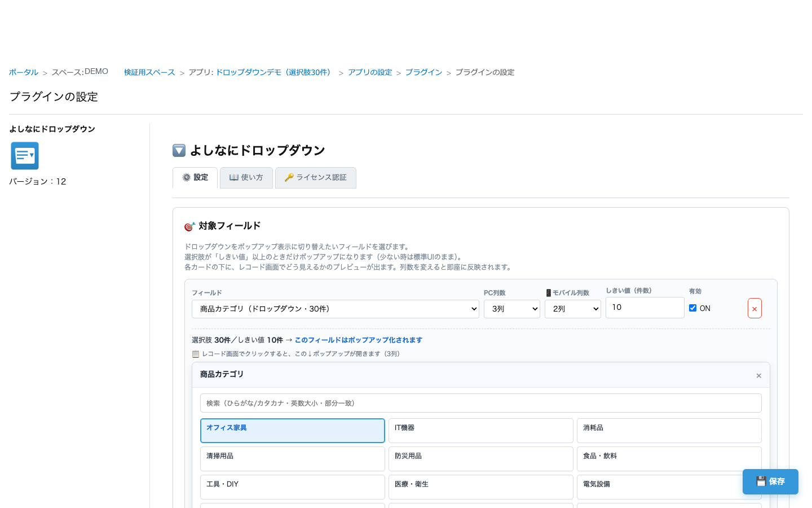This screenshot has width=812, height=508.
Task: Select the 清掃用品 option
Action: coord(293,459)
